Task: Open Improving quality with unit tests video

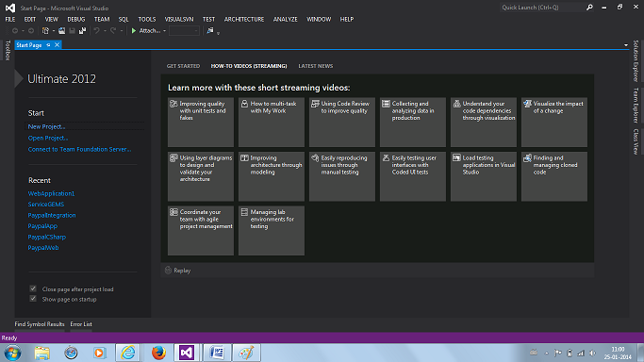Action: [x=201, y=122]
